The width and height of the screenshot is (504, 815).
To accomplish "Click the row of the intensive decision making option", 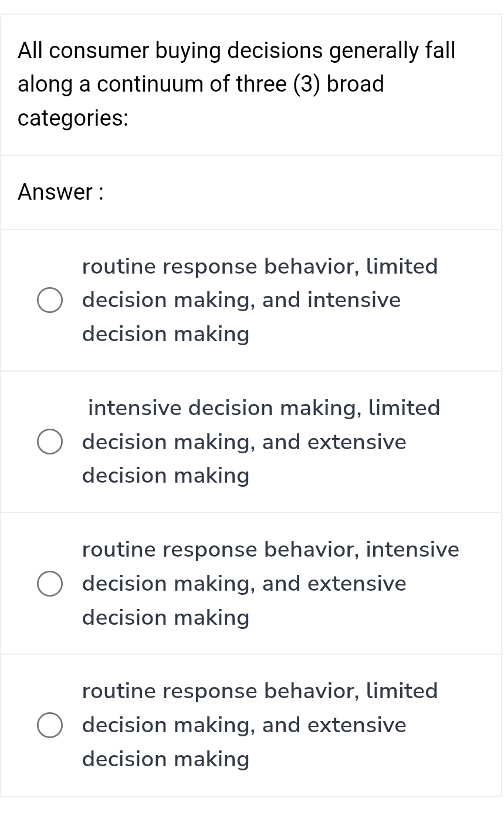I will (x=252, y=442).
